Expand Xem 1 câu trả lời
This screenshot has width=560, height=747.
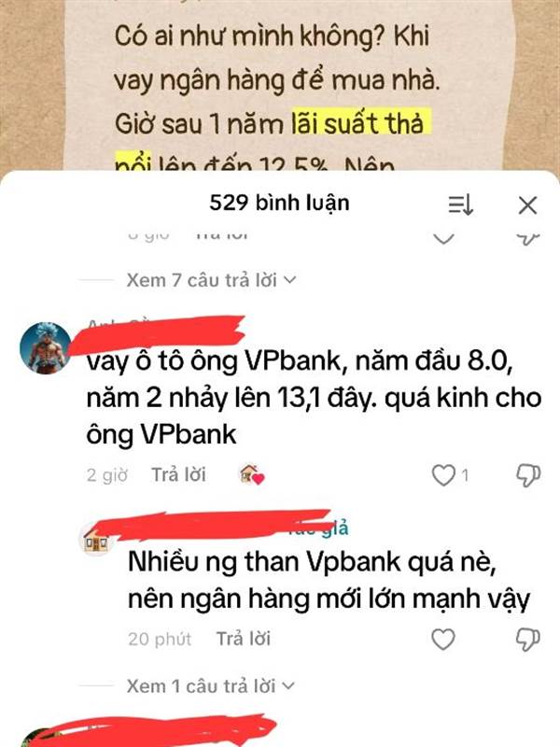(211, 686)
